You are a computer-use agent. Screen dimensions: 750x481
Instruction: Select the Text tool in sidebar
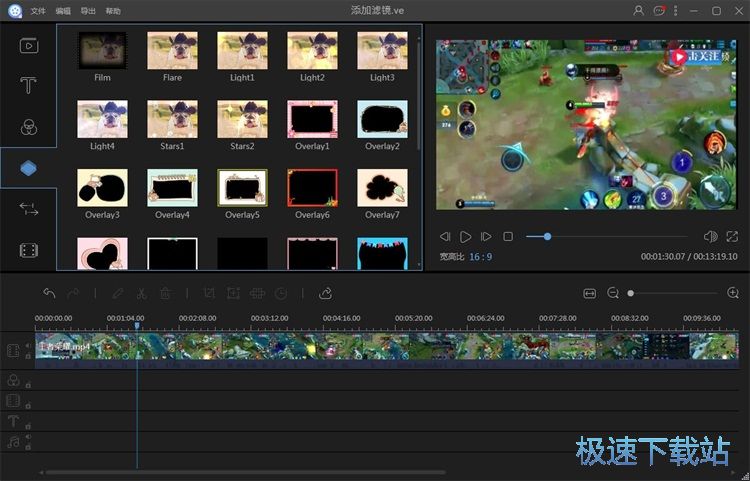click(28, 85)
